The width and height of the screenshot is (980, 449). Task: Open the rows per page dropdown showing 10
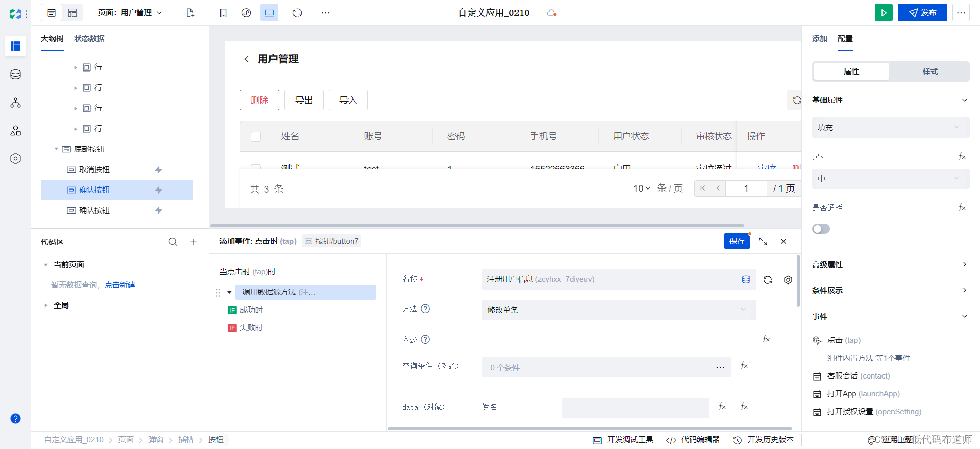coord(642,188)
